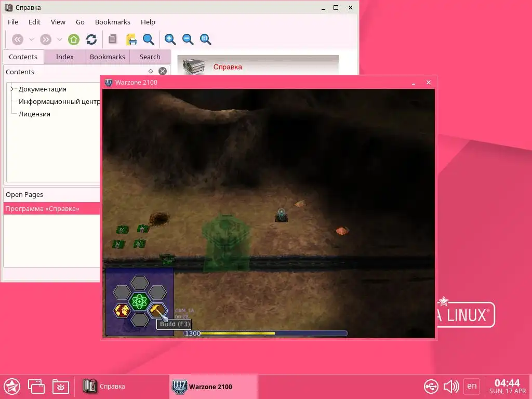Minimize the Warzone 2100 window
The image size is (532, 399).
pyautogui.click(x=414, y=83)
